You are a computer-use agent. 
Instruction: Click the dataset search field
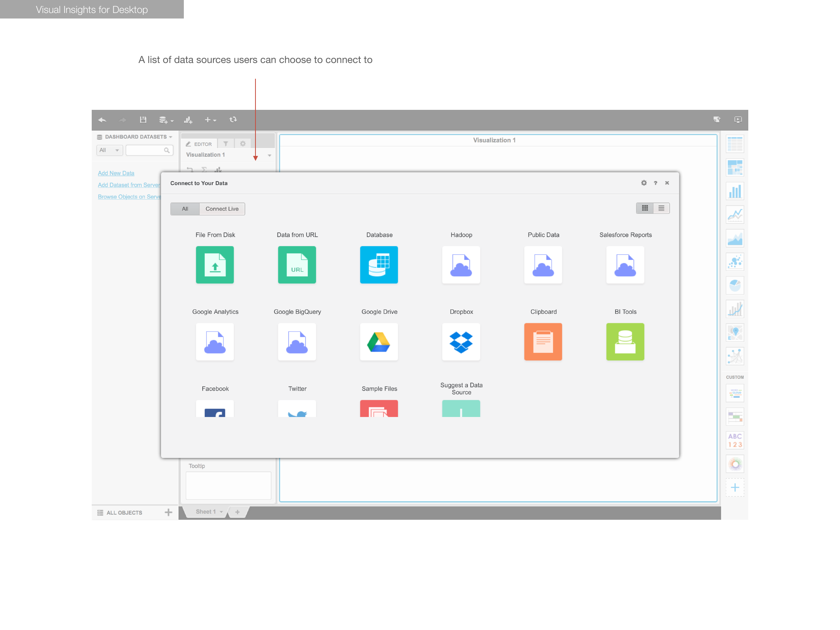tap(150, 150)
